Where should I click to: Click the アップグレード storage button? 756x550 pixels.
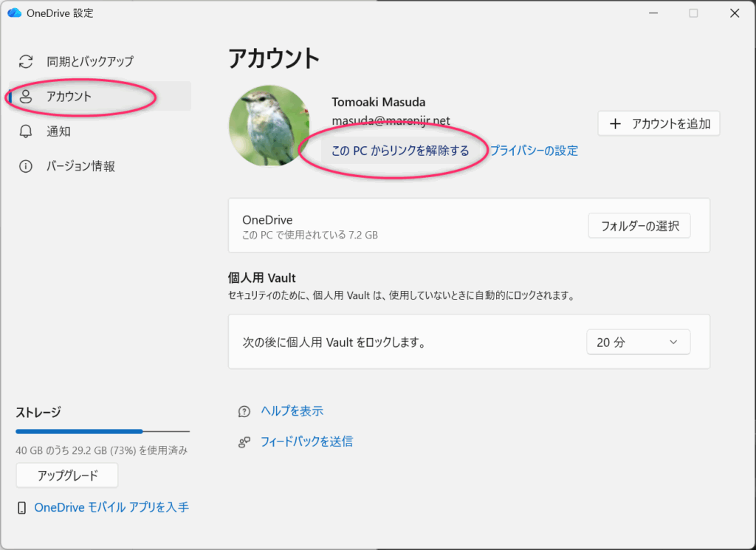pyautogui.click(x=67, y=475)
